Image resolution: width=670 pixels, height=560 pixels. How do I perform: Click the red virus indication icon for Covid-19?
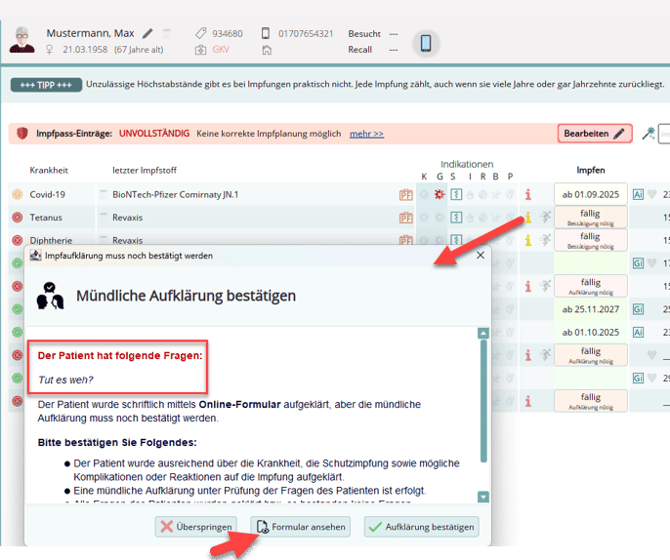438,195
